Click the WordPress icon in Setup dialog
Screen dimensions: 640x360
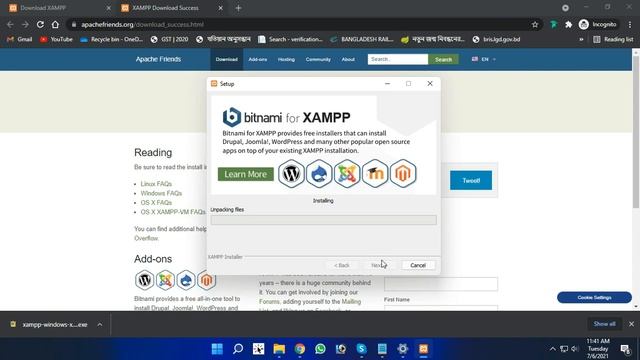(x=291, y=174)
